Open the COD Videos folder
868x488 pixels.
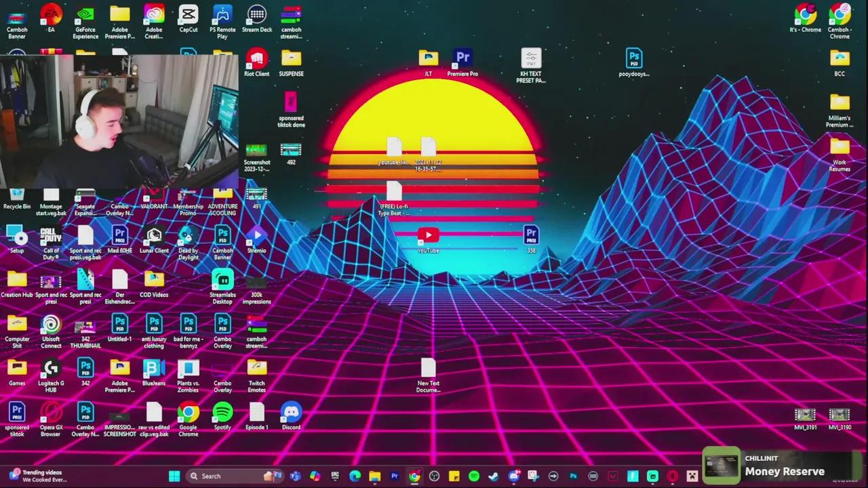pos(154,284)
